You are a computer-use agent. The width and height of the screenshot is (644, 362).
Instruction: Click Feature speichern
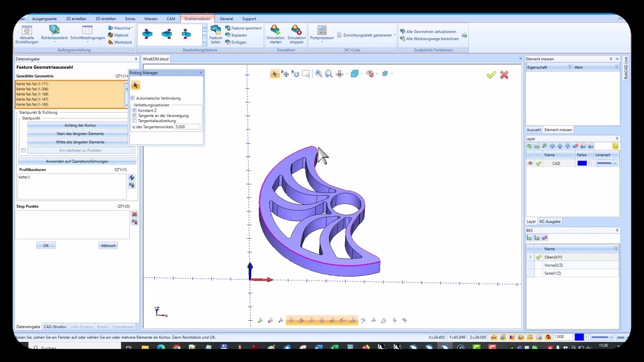[243, 28]
